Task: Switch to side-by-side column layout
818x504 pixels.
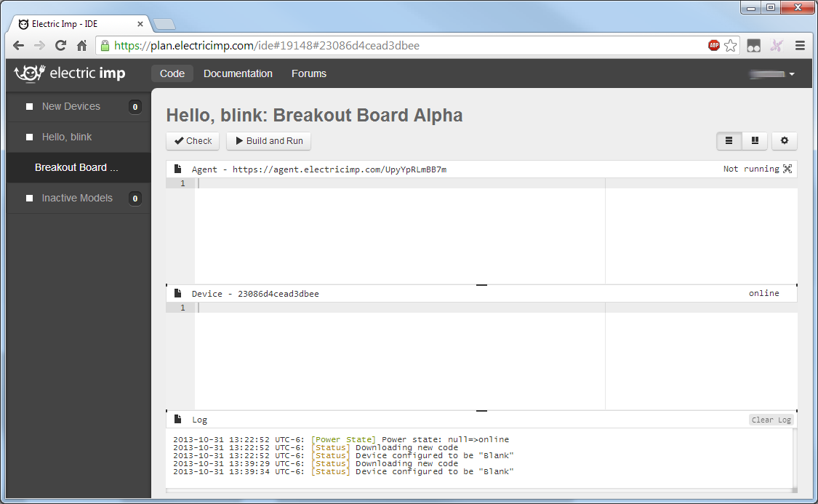Action: click(754, 141)
